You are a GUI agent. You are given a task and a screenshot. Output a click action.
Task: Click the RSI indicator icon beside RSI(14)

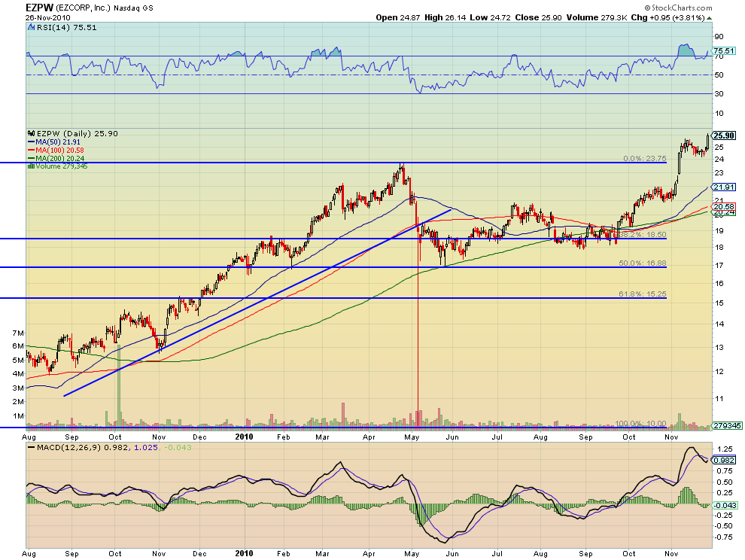click(31, 28)
